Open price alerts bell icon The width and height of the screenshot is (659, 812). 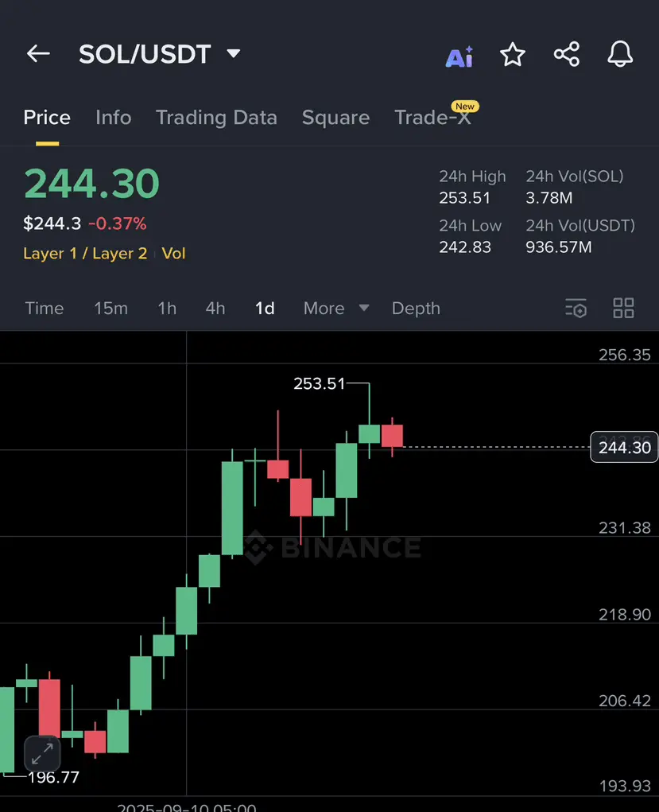point(620,54)
